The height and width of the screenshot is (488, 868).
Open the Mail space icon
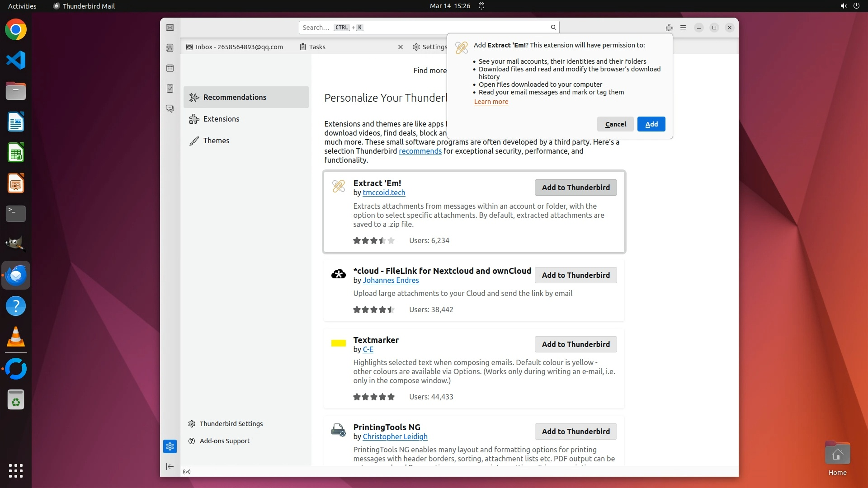tap(170, 28)
